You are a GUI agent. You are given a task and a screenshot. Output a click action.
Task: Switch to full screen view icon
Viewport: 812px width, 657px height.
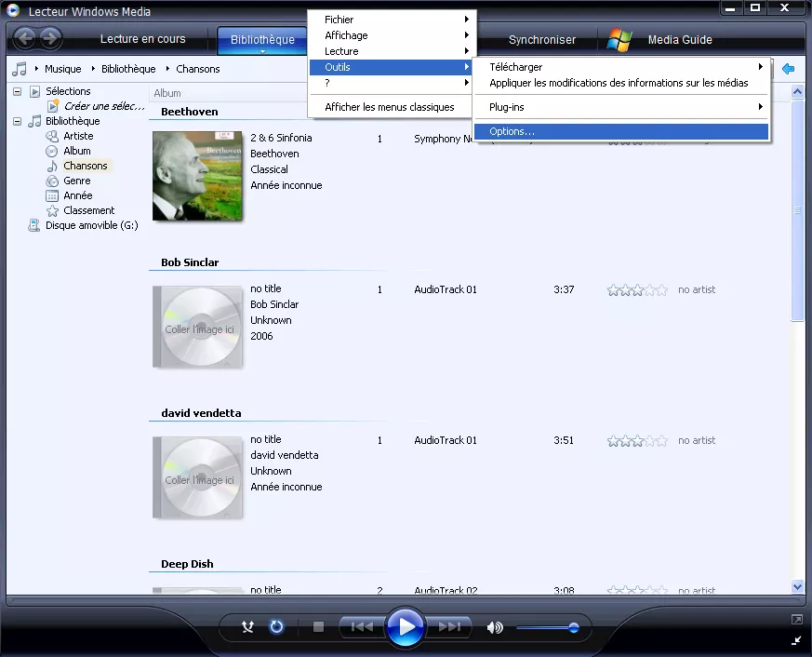tap(796, 620)
